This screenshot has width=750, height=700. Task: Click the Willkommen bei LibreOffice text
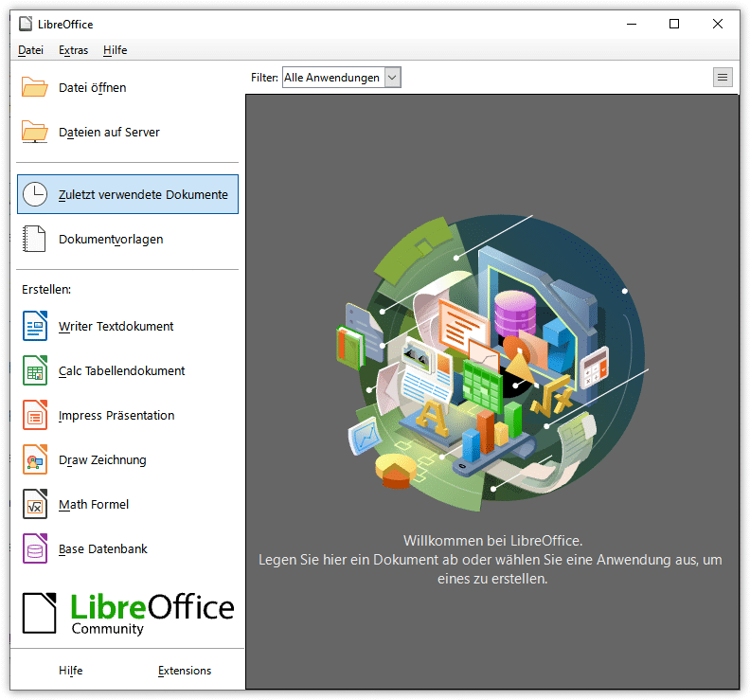492,541
